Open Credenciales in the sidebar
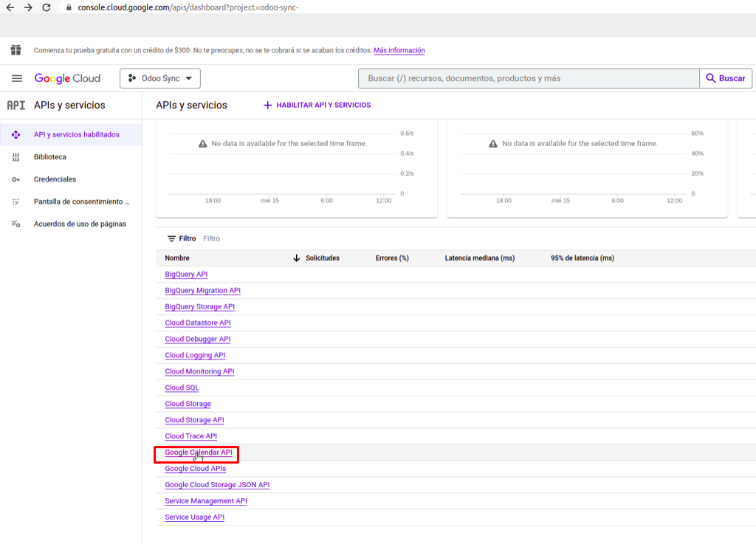756x544 pixels. point(71,179)
